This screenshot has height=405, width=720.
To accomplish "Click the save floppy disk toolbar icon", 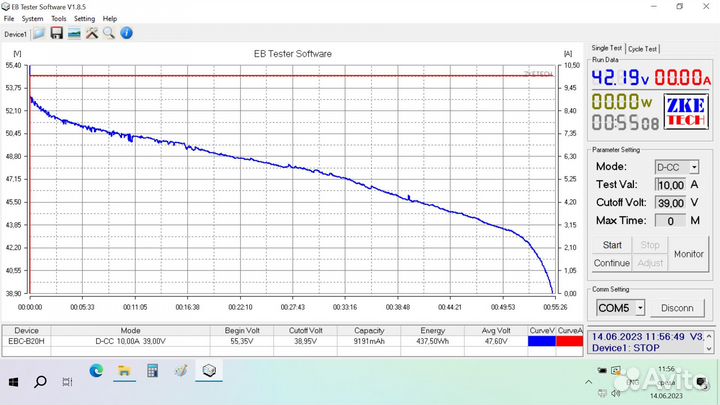I will (56, 33).
